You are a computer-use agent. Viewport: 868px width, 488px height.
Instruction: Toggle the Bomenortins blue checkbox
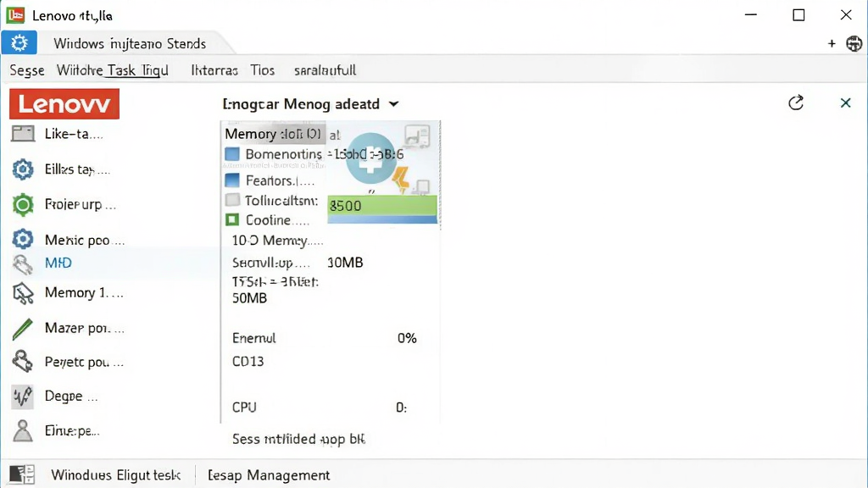coord(232,154)
